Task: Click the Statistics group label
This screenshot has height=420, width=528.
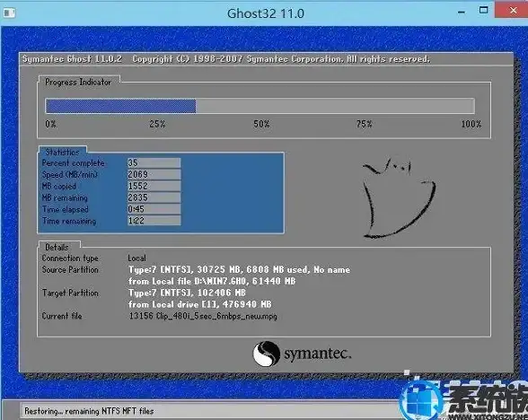Action: tap(62, 152)
